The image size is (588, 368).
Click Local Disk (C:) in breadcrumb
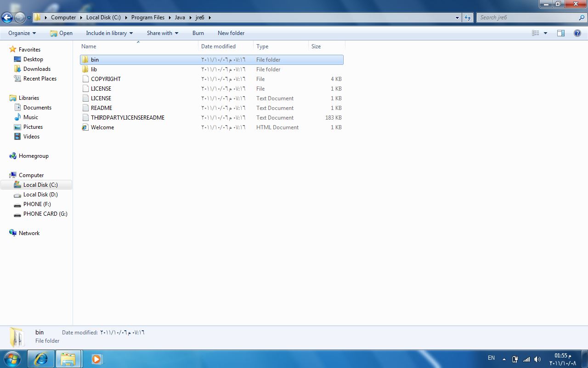[103, 17]
